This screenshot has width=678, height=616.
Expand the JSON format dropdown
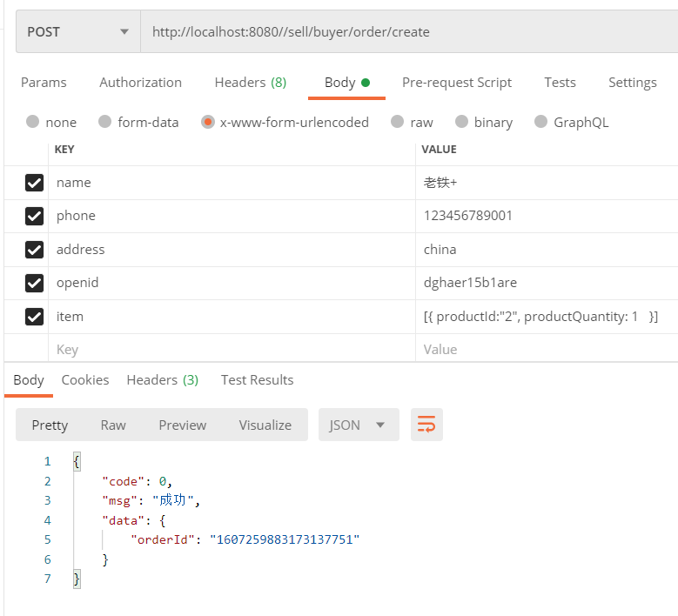pyautogui.click(x=358, y=425)
